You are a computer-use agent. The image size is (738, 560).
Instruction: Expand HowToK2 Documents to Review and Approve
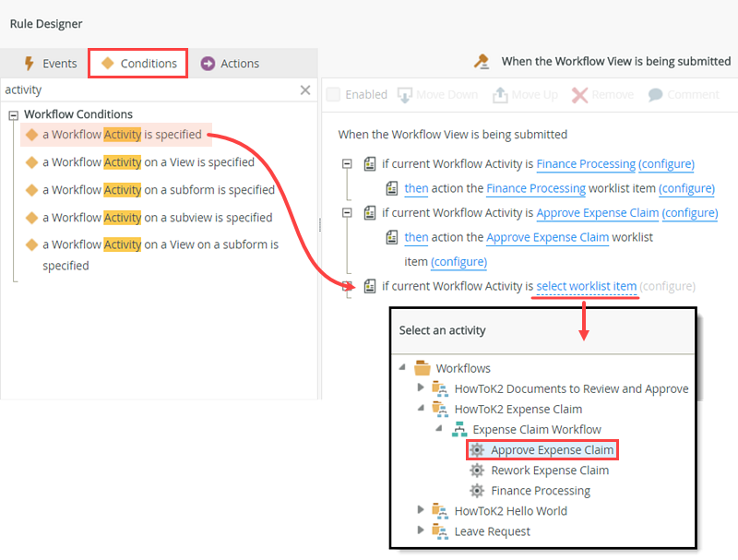pyautogui.click(x=423, y=388)
